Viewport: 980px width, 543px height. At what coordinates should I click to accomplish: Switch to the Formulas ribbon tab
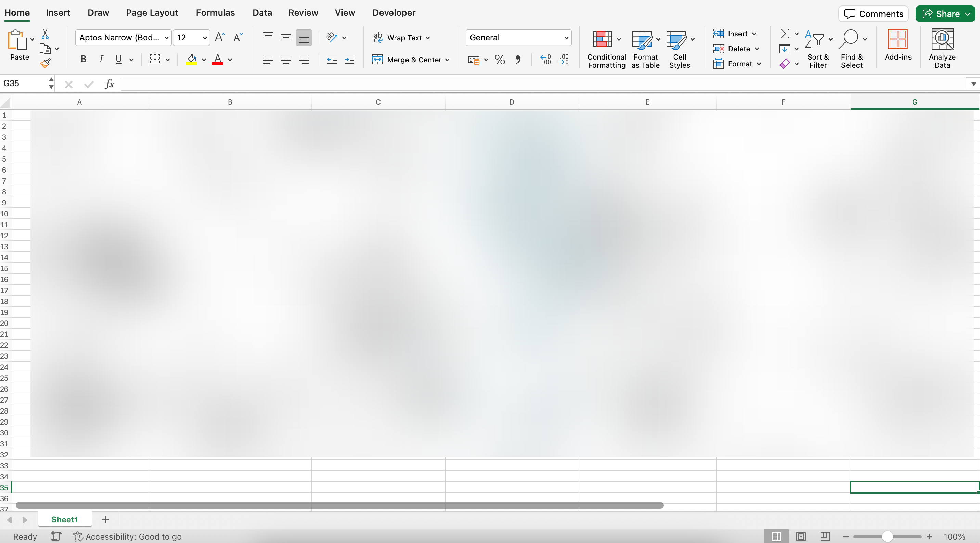pyautogui.click(x=215, y=13)
